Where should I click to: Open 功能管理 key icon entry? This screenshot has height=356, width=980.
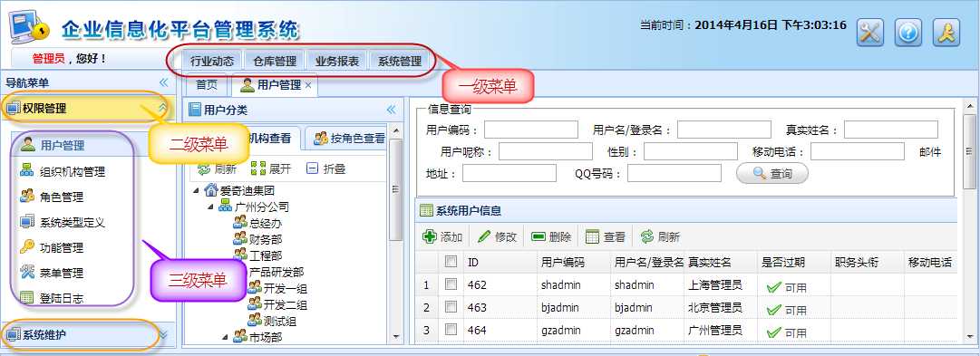click(52, 247)
